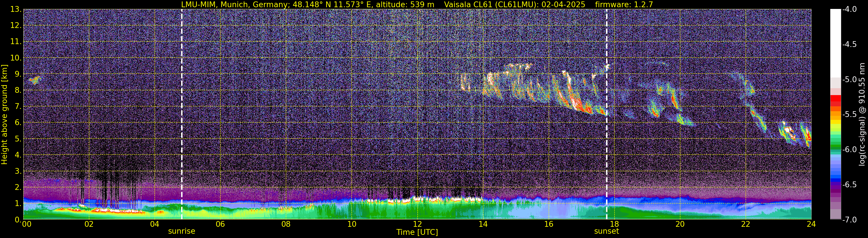Click the title text 'Vaisala CL61 (CL61LMU): 02-04-2025'
Viewport: 868px width, 238px height.
[514, 5]
